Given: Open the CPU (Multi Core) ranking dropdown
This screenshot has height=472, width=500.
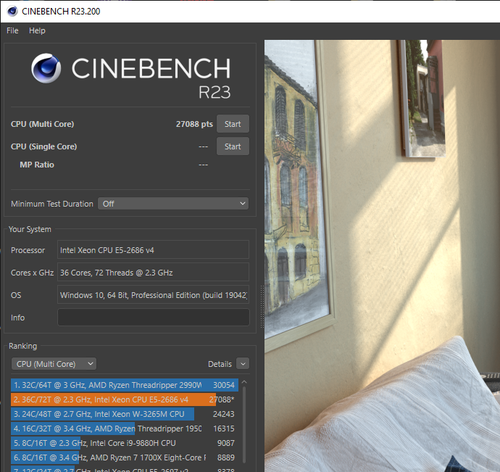Looking at the screenshot, I should point(54,364).
